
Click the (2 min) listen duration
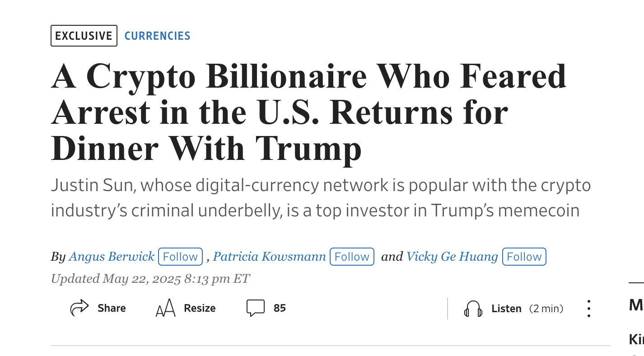click(x=546, y=309)
